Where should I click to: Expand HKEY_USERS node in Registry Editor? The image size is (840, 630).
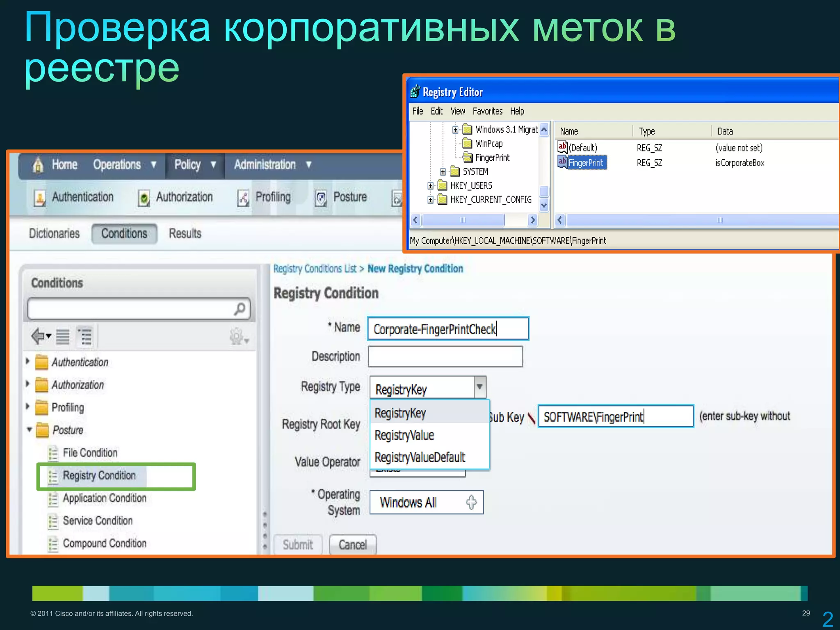coord(430,186)
